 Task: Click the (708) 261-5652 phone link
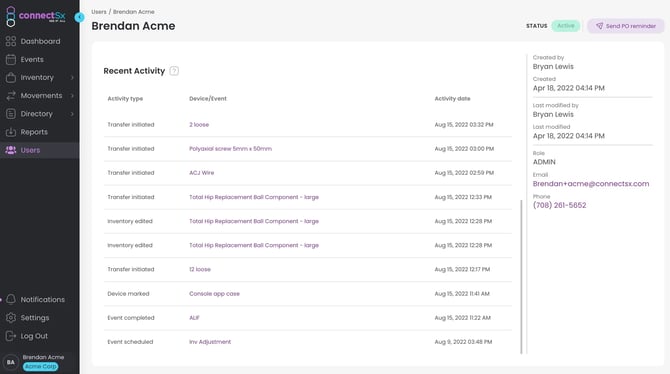(x=559, y=205)
